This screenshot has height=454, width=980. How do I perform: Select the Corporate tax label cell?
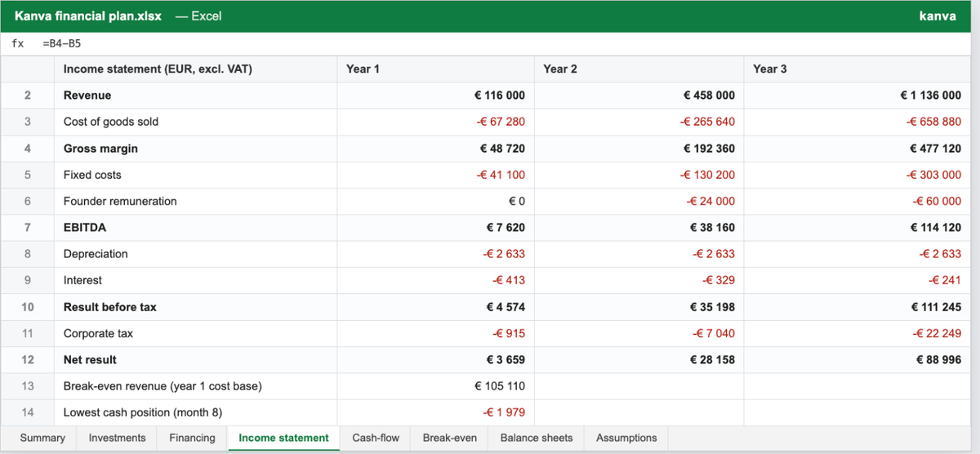point(196,333)
